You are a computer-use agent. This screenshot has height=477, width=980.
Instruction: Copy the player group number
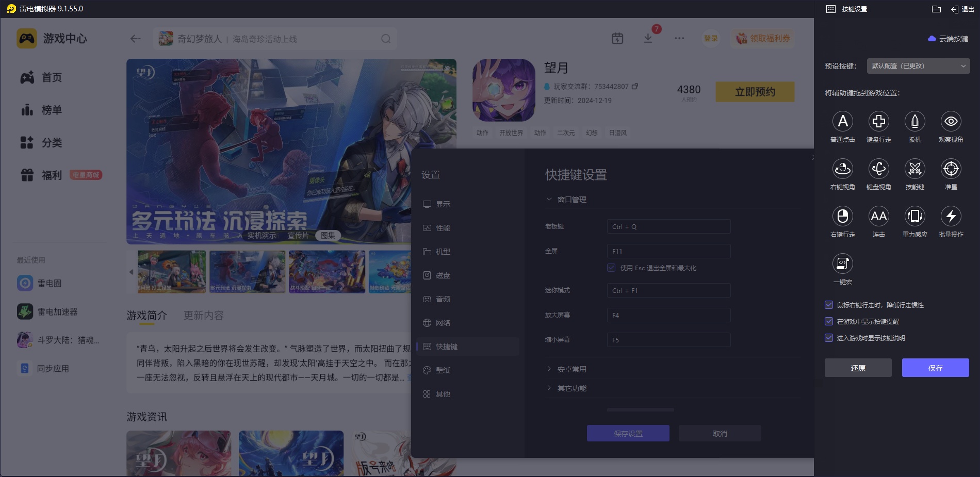click(635, 86)
